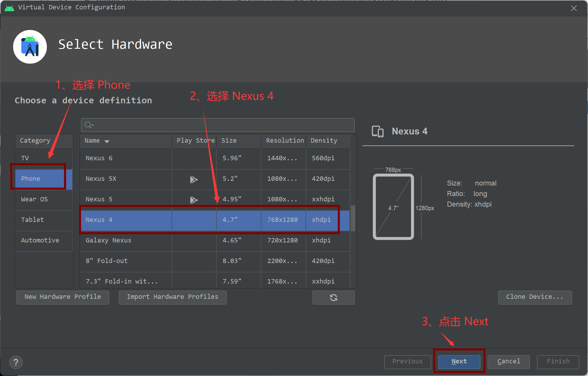
Task: Click the Size column header
Action: [x=239, y=141]
